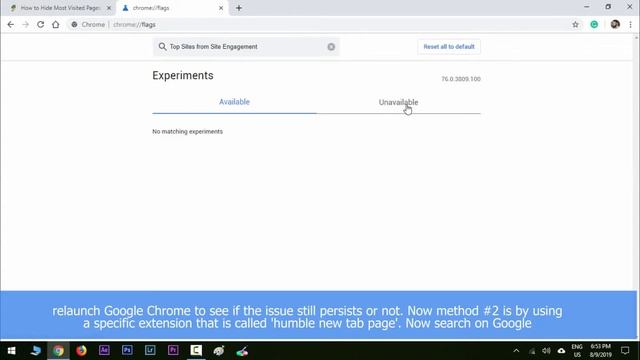Open the ENG US language indicator
Image resolution: width=640 pixels, height=360 pixels.
(577, 351)
